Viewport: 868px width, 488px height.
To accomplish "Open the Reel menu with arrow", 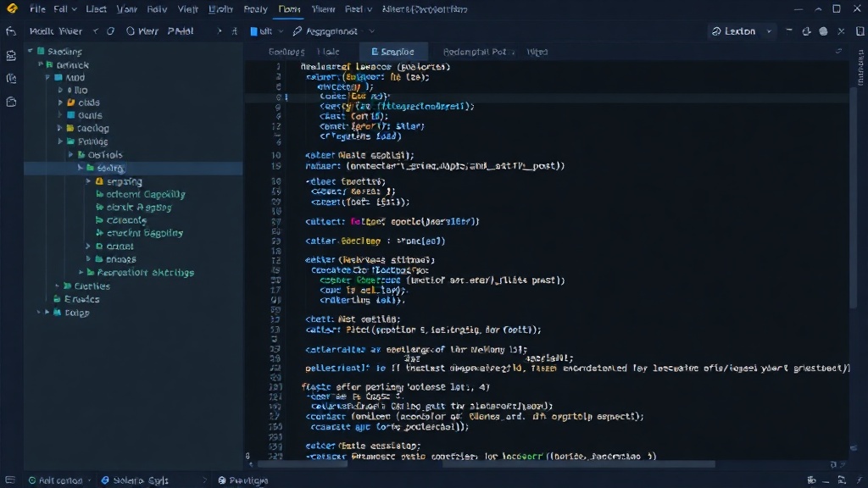I will click(x=359, y=8).
